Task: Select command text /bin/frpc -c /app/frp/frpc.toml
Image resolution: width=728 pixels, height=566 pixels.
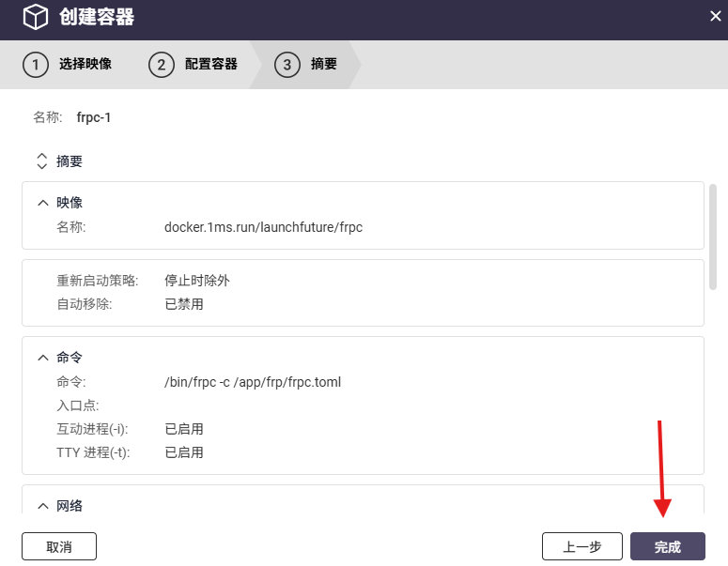Action: (253, 382)
